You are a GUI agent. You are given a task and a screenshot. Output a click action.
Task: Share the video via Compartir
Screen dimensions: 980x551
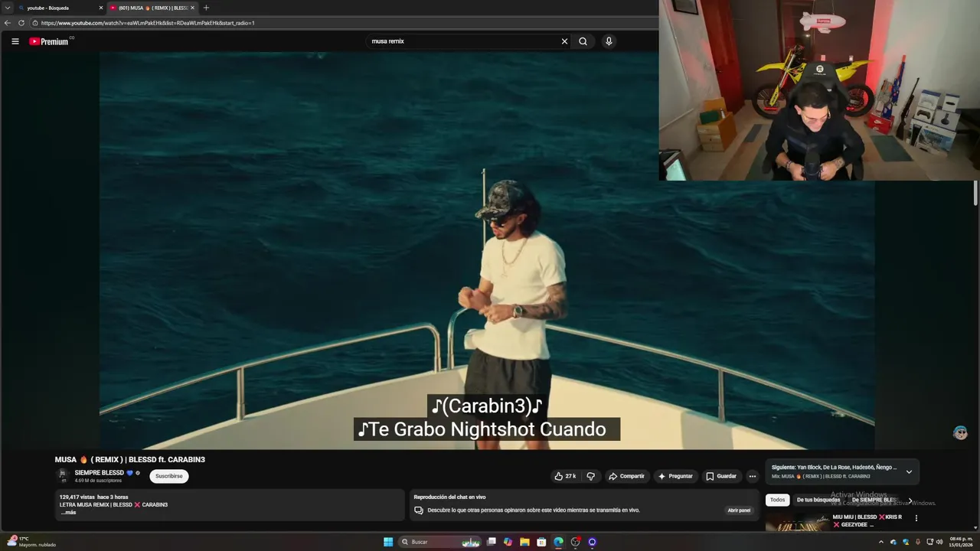pyautogui.click(x=626, y=476)
